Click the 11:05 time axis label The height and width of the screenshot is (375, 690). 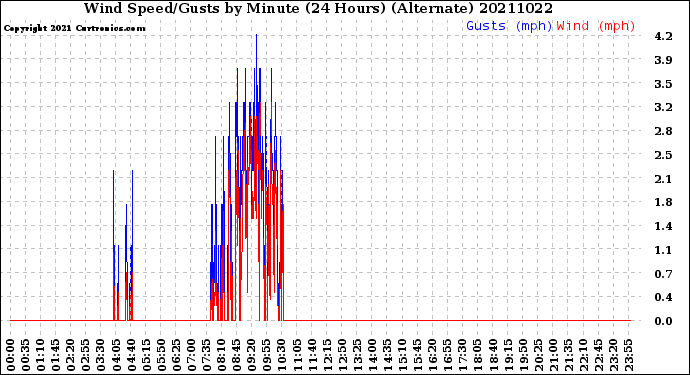point(297,355)
